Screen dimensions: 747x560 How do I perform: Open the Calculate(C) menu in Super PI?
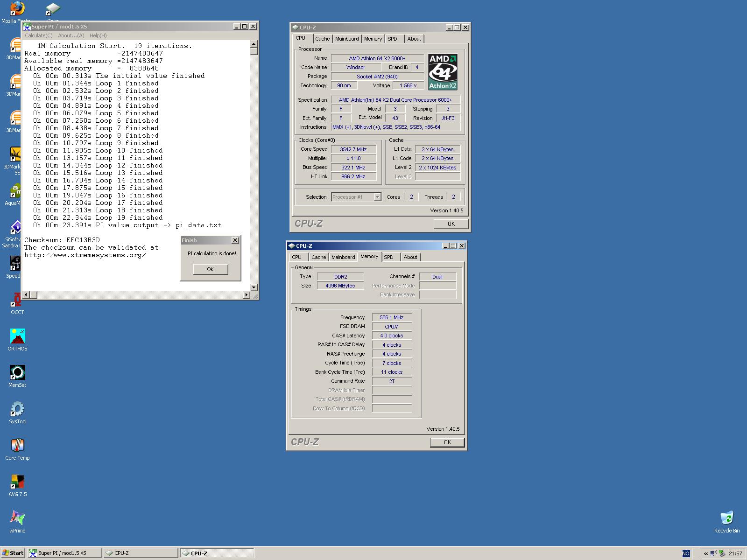coord(38,35)
